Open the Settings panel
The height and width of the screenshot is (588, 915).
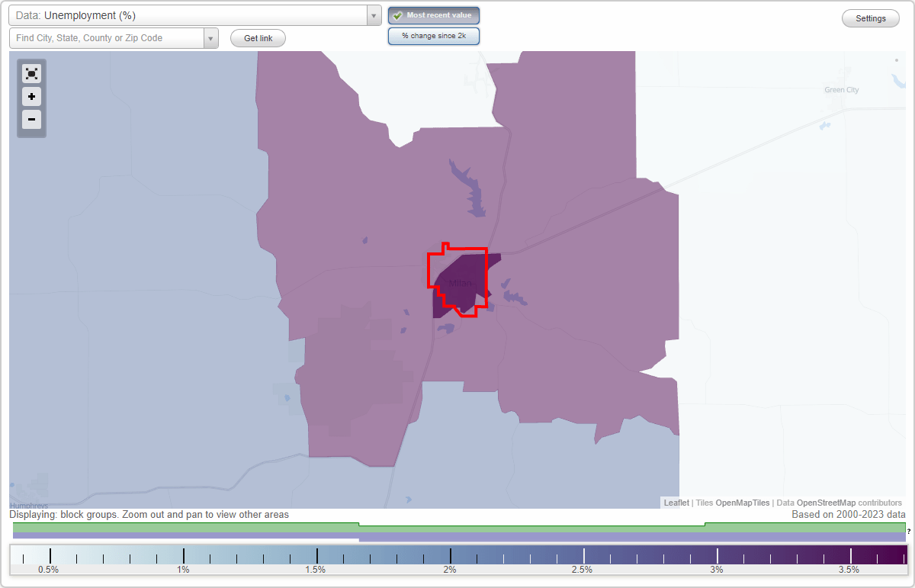click(870, 18)
